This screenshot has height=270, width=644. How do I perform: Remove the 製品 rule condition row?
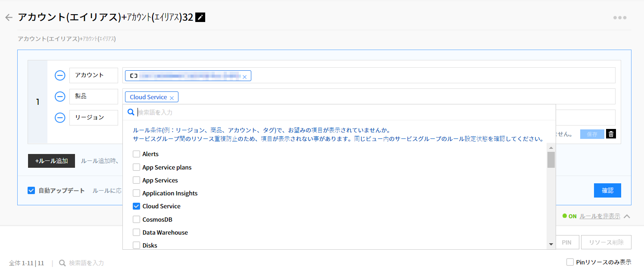coord(60,97)
